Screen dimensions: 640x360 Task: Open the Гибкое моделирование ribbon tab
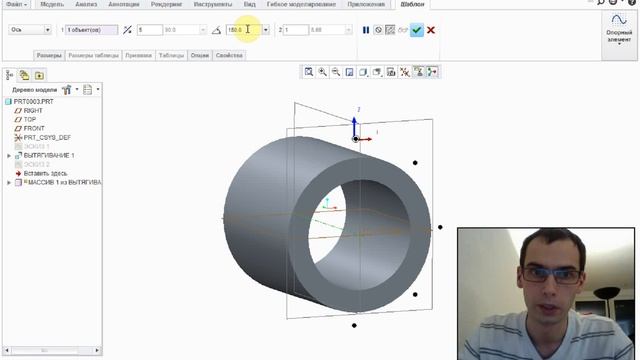click(x=301, y=4)
